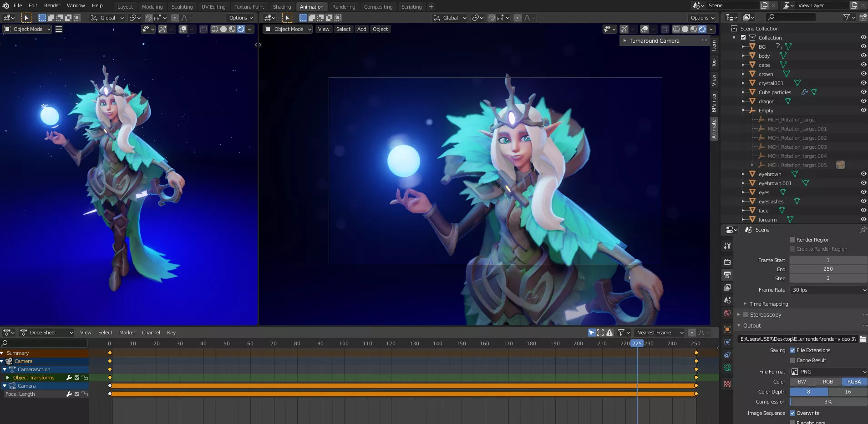Select the RGB color mode button
This screenshot has width=868, height=424.
coord(827,382)
